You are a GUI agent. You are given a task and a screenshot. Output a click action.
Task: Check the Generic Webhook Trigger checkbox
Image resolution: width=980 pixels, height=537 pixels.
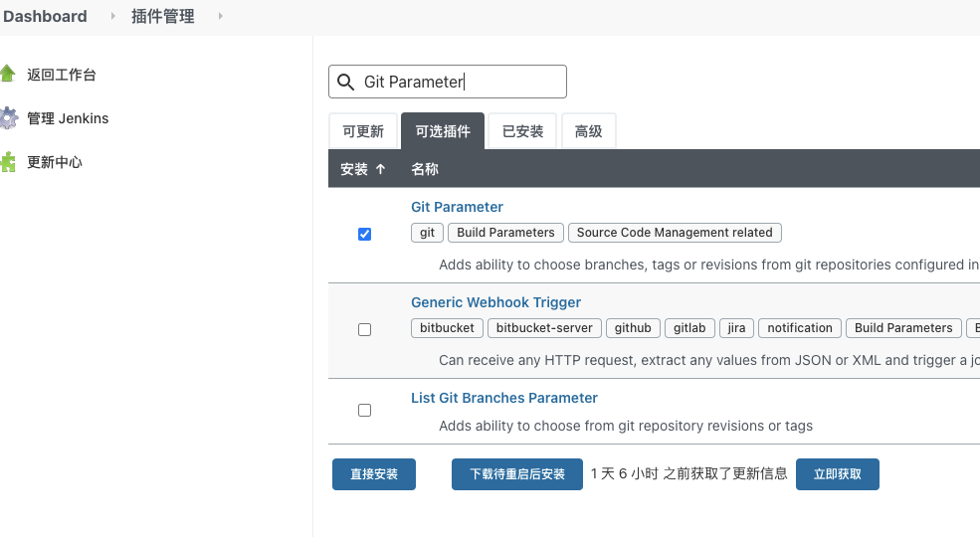(x=364, y=330)
